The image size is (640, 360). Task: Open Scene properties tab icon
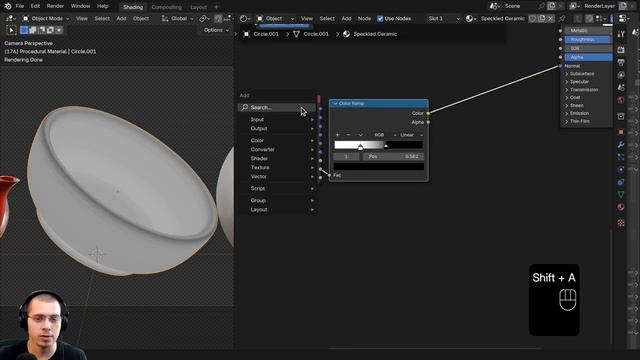point(621,88)
